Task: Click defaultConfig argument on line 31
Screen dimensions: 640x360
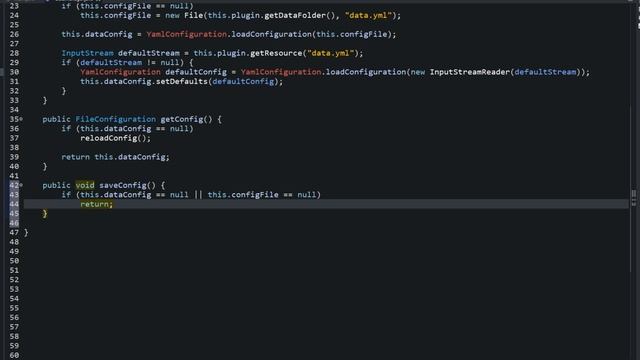Action: click(243, 81)
